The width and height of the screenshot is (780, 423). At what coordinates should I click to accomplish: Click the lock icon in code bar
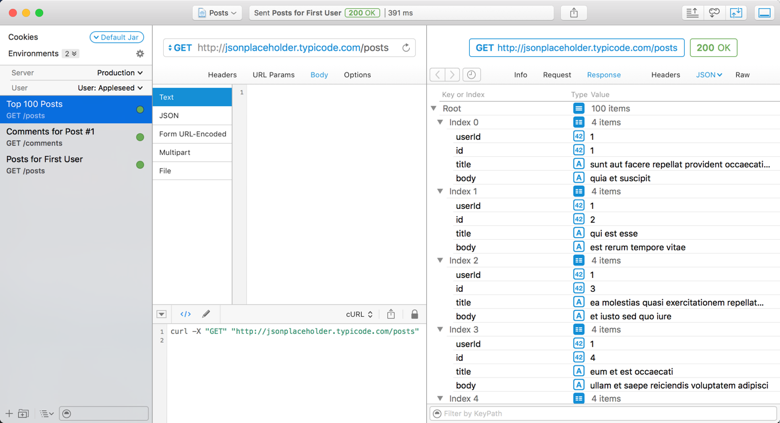(x=414, y=314)
